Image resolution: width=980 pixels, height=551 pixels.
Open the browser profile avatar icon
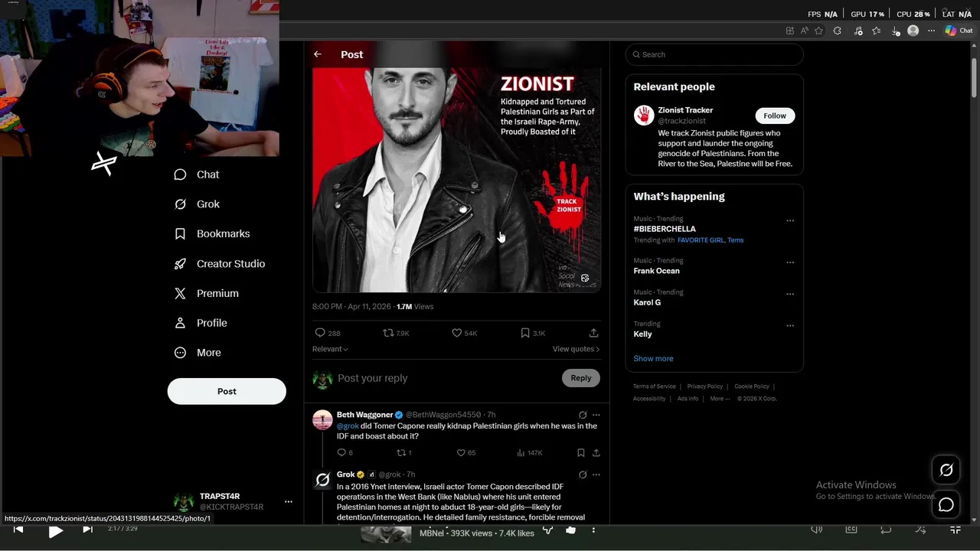913,31
